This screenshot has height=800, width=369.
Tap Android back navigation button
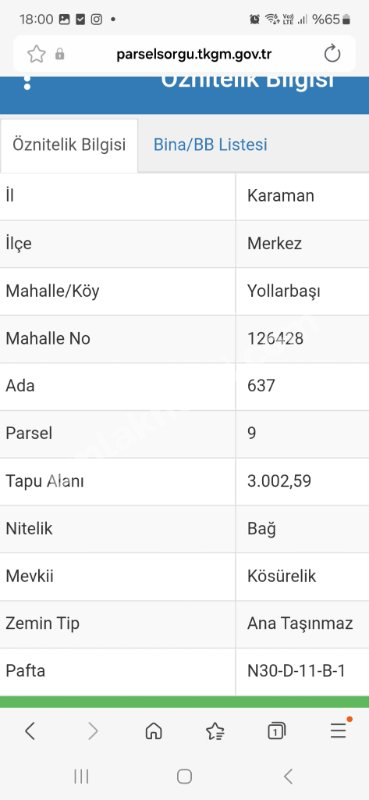pyautogui.click(x=288, y=777)
